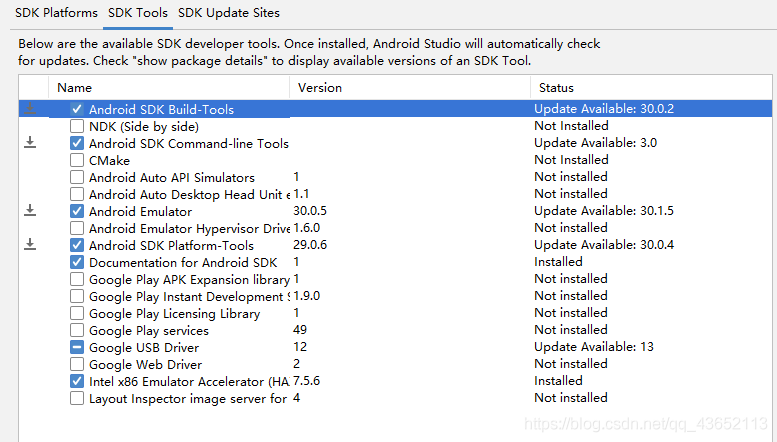The width and height of the screenshot is (777, 442).
Task: Click download icon beside Android Emulator
Action: click(x=30, y=211)
